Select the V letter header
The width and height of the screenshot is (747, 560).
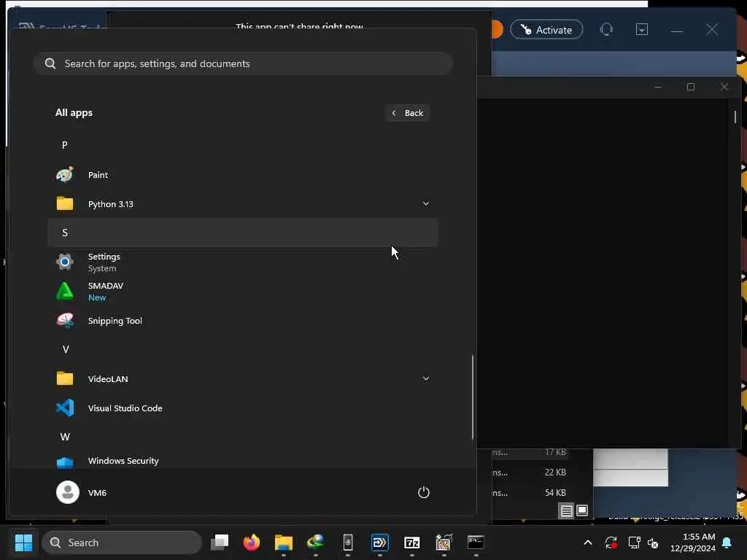66,349
